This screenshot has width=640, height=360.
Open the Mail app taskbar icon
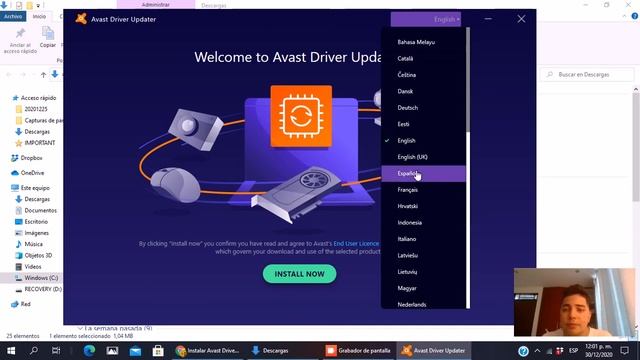136,351
